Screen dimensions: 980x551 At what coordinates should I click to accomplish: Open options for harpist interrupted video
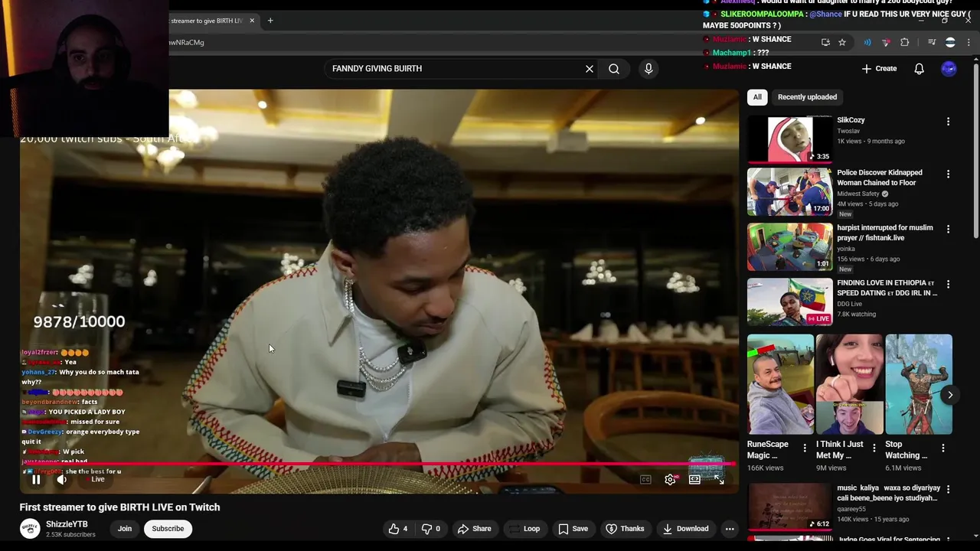948,230
